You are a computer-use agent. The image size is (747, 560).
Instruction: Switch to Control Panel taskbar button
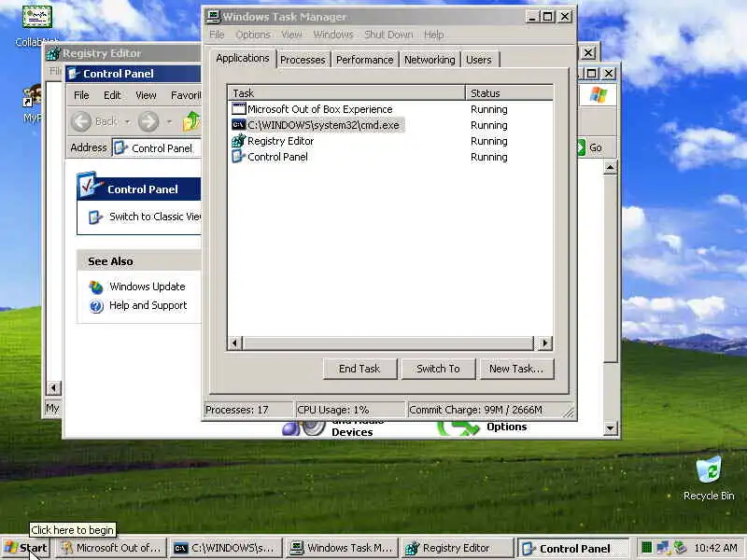tap(573, 549)
